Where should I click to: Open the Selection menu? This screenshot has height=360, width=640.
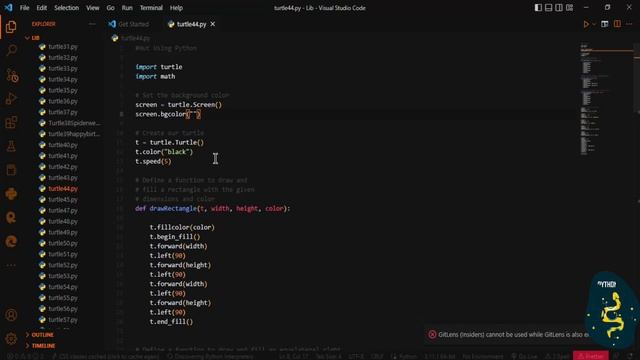tap(67, 8)
